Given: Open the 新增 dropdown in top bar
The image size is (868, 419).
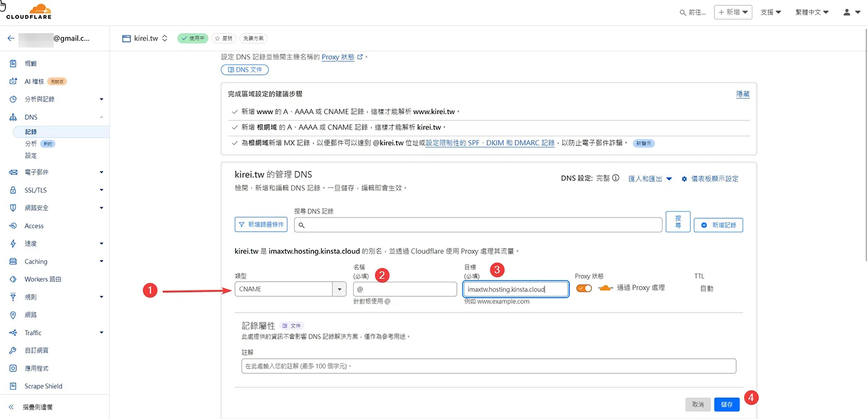Looking at the screenshot, I should (733, 12).
